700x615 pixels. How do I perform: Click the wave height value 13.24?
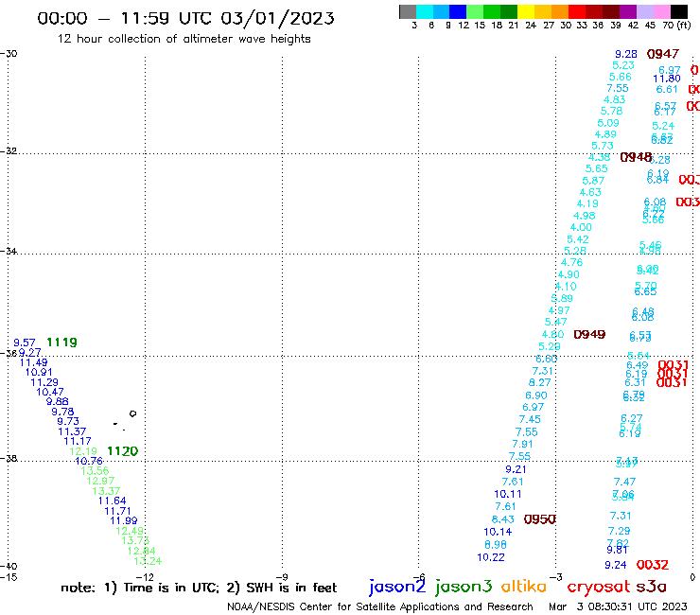[148, 561]
